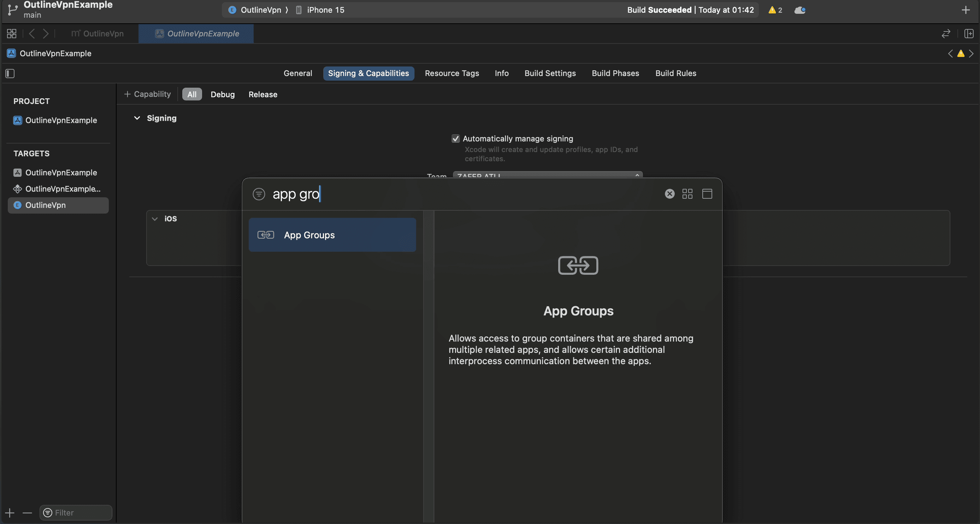
Task: Select the OutlineVpn extension target
Action: coord(58,205)
